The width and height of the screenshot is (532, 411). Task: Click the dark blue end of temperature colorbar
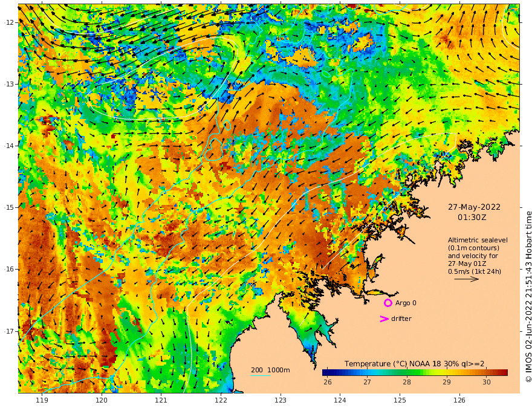click(326, 373)
